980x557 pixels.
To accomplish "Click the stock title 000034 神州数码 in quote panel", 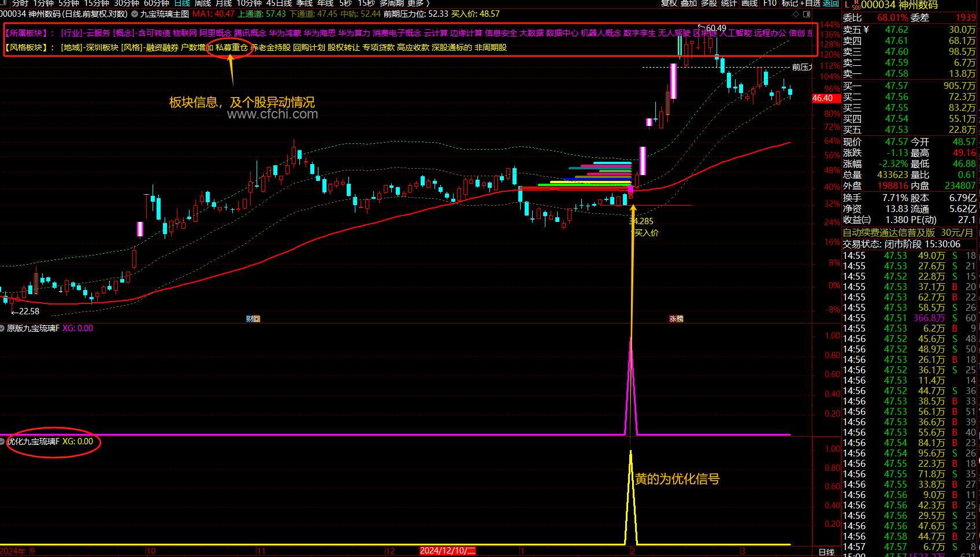I will (x=899, y=5).
